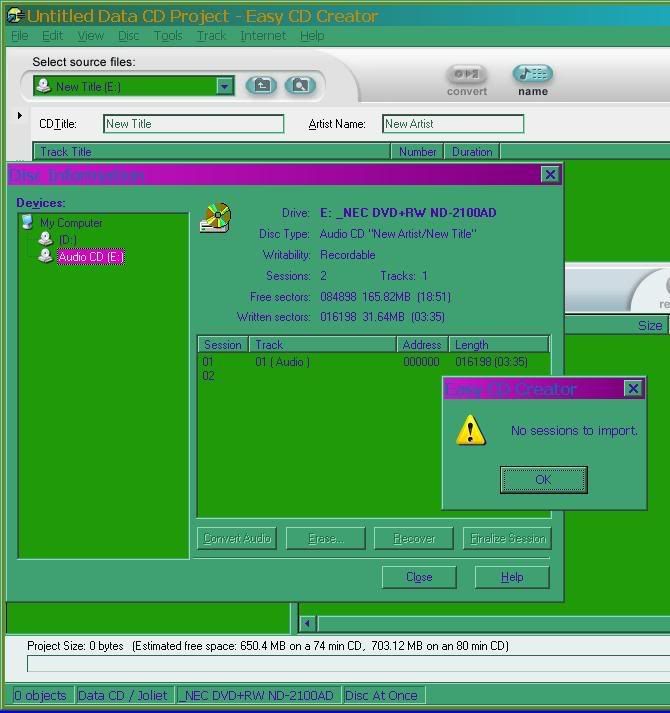This screenshot has width=670, height=713.
Task: Open the File menu
Action: pyautogui.click(x=20, y=35)
